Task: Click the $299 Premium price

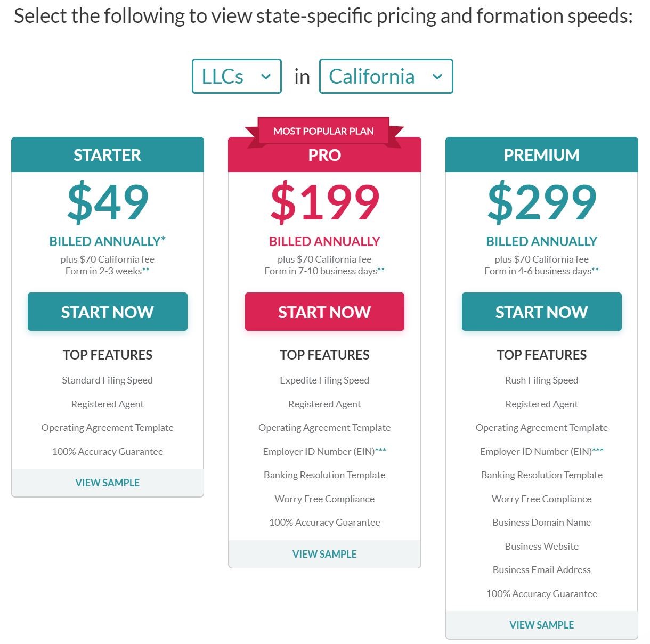Action: click(541, 202)
